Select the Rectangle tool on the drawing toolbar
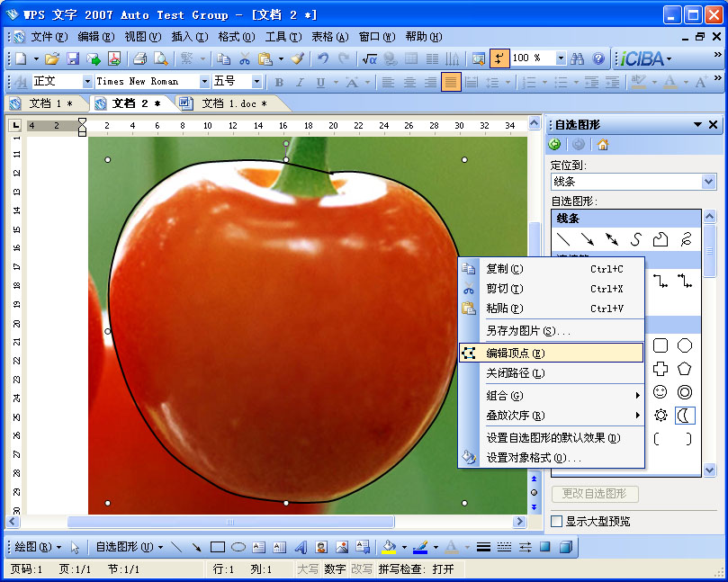The height and width of the screenshot is (582, 728). [x=215, y=546]
